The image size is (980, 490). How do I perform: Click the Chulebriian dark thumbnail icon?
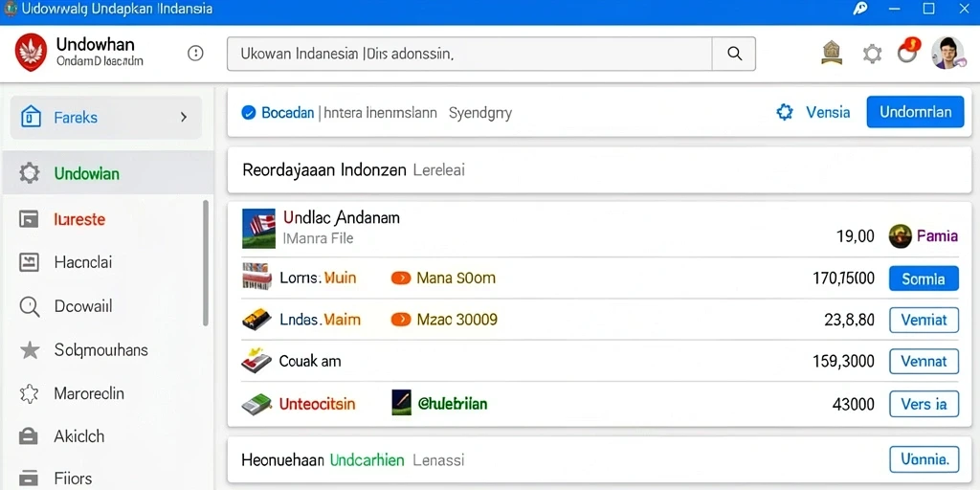(x=401, y=403)
